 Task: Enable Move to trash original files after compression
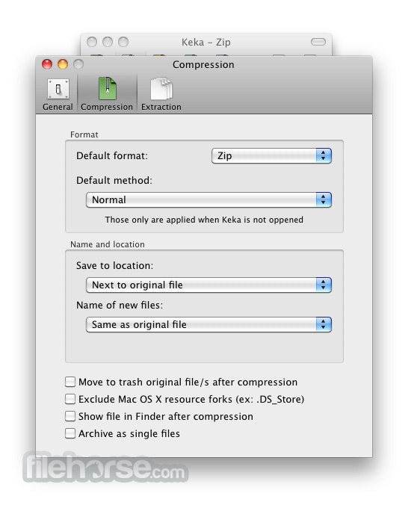coord(70,382)
